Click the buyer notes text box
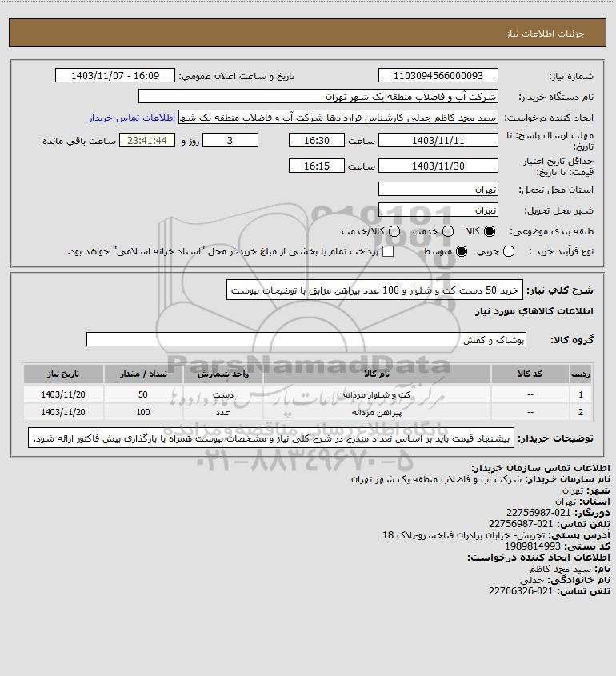Viewport: 616px width, 676px height. point(271,438)
